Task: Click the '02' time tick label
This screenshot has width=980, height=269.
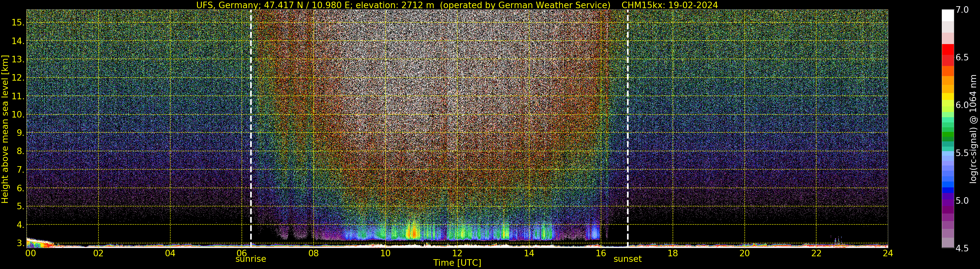Action: 98,253
